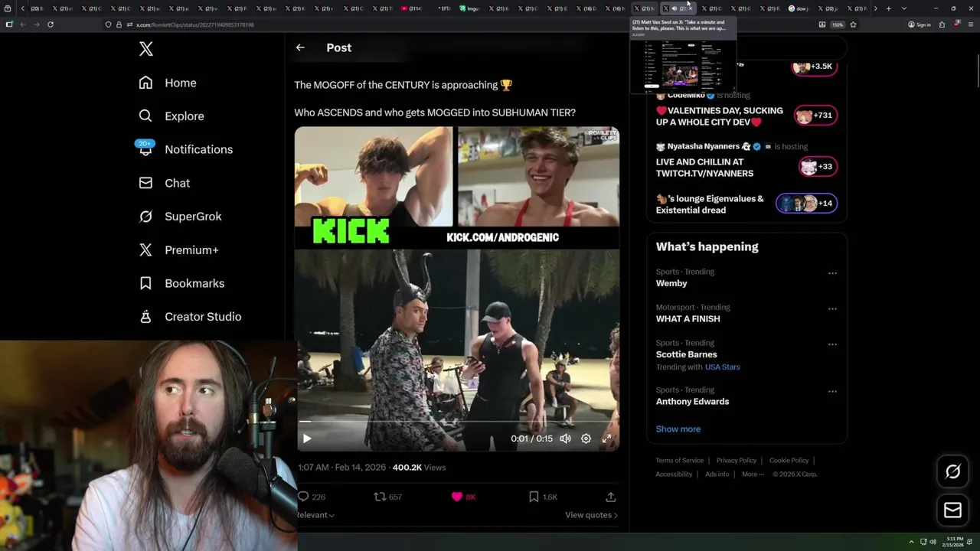Open Explore search icon in sidebar

[145, 116]
